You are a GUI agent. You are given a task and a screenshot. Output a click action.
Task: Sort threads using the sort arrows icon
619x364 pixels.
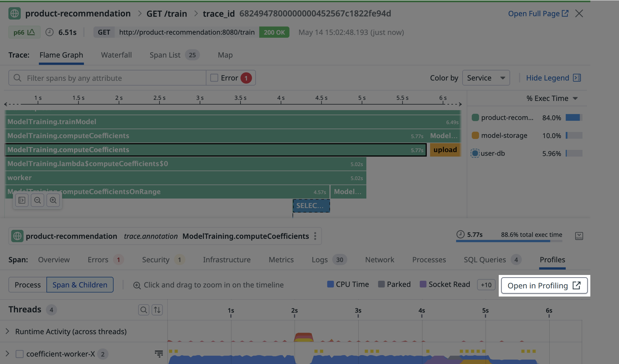(x=157, y=310)
